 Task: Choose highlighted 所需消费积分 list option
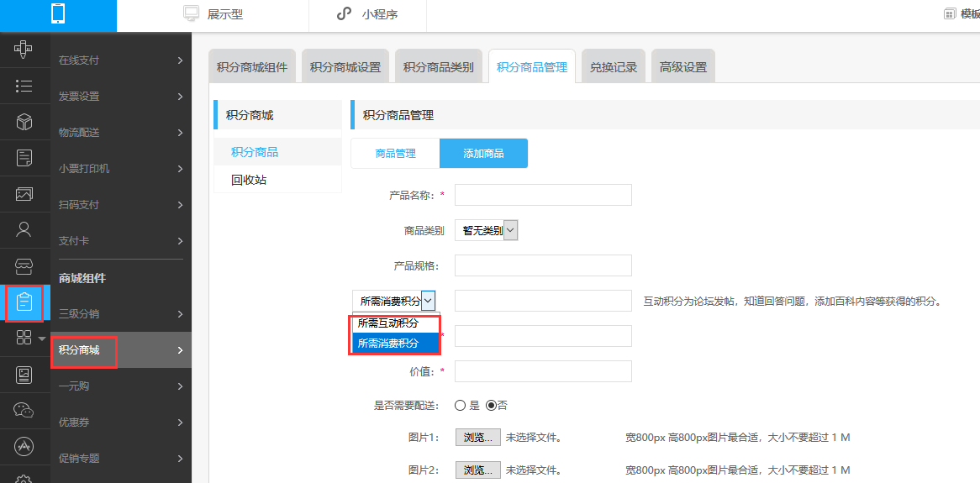coord(396,344)
